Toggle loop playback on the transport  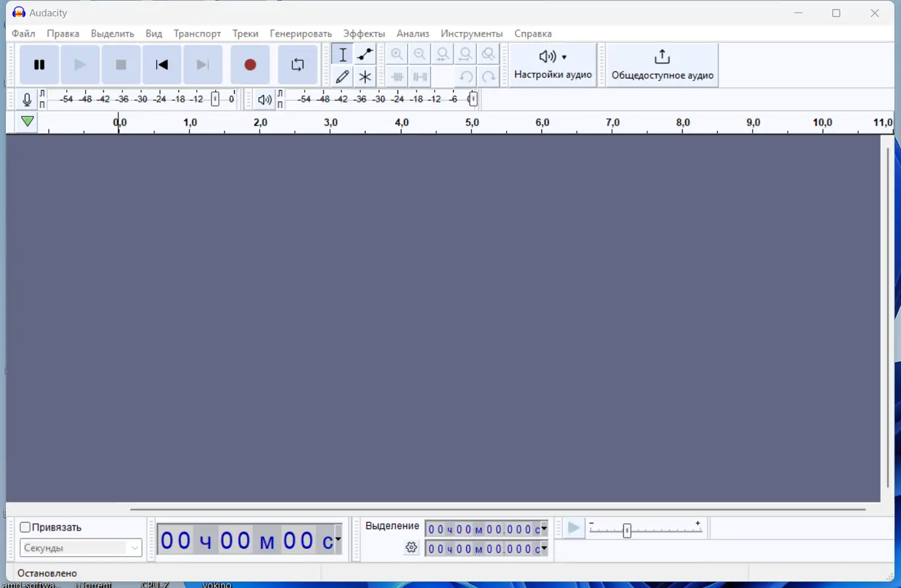click(298, 65)
